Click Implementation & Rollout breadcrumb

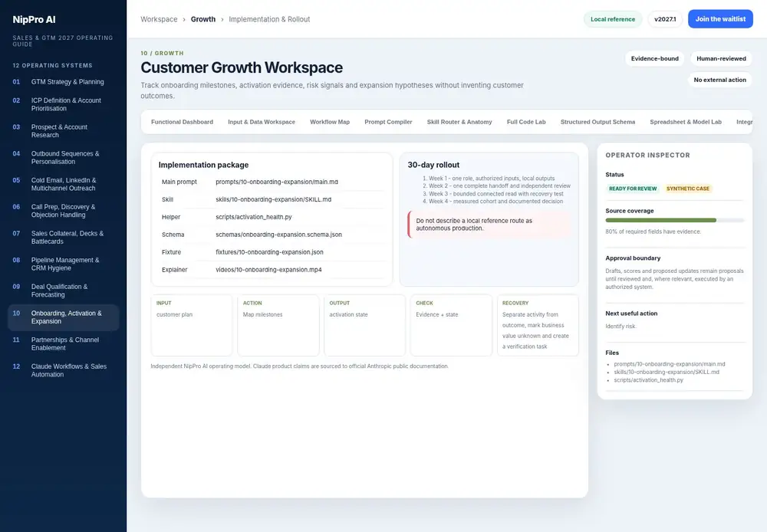269,19
